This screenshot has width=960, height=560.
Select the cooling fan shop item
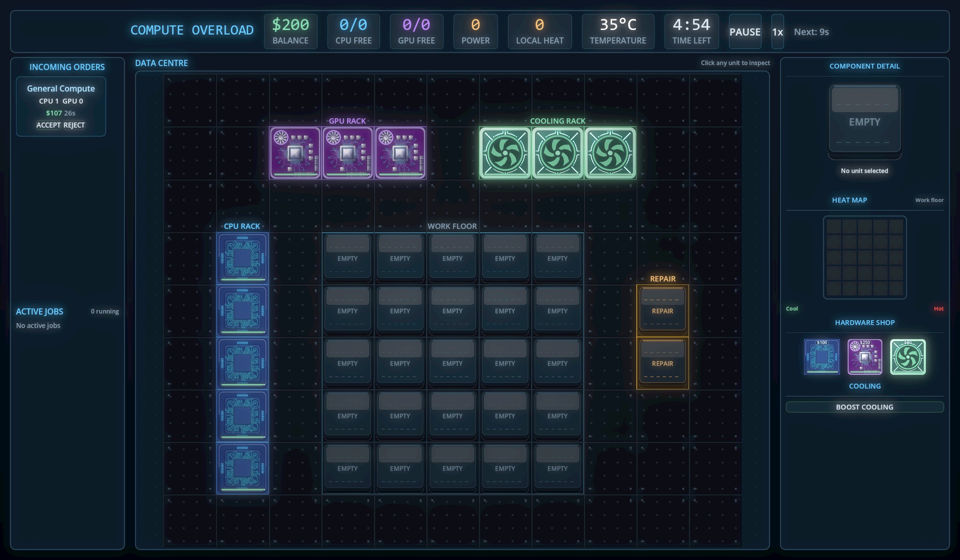coord(908,357)
